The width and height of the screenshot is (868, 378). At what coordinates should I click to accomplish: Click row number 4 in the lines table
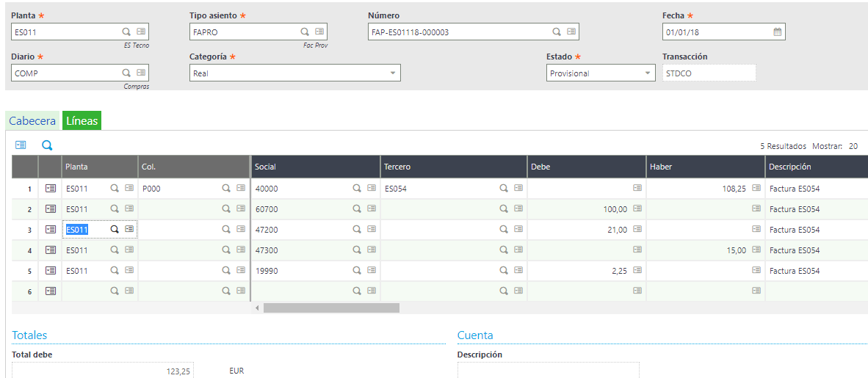point(30,251)
